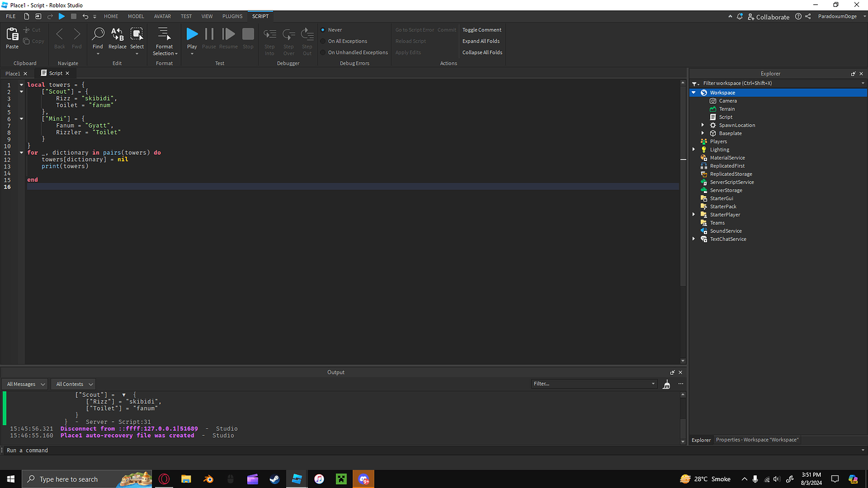
Task: Click the Play button to test the game
Action: (x=192, y=35)
